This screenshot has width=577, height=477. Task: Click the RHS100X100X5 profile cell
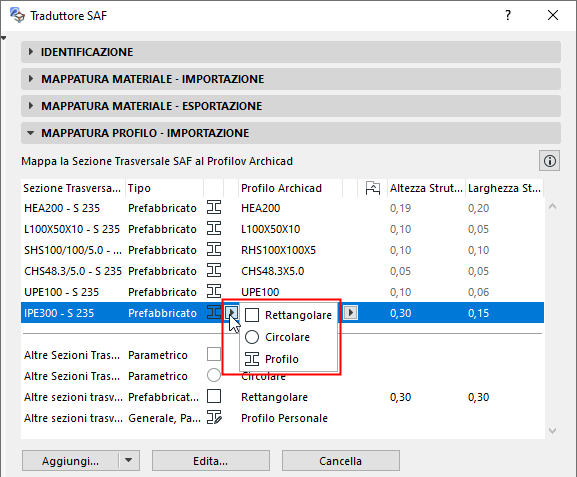(279, 250)
